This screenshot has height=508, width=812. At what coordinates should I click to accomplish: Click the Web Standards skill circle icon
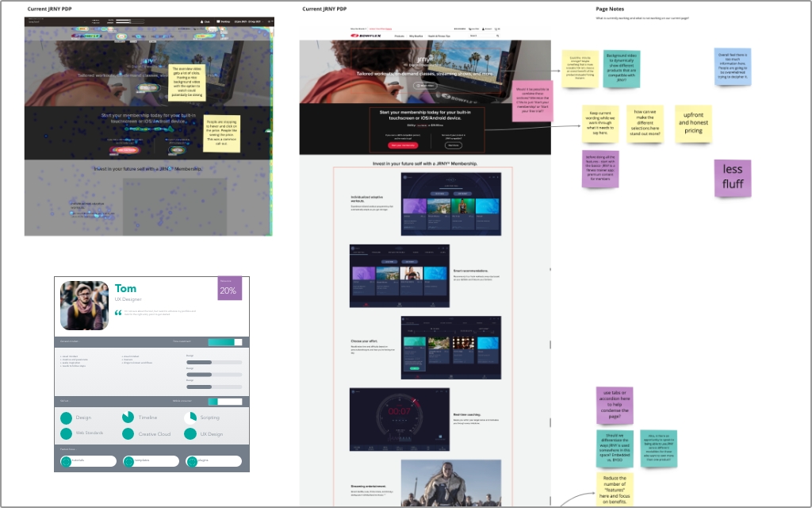(x=67, y=433)
